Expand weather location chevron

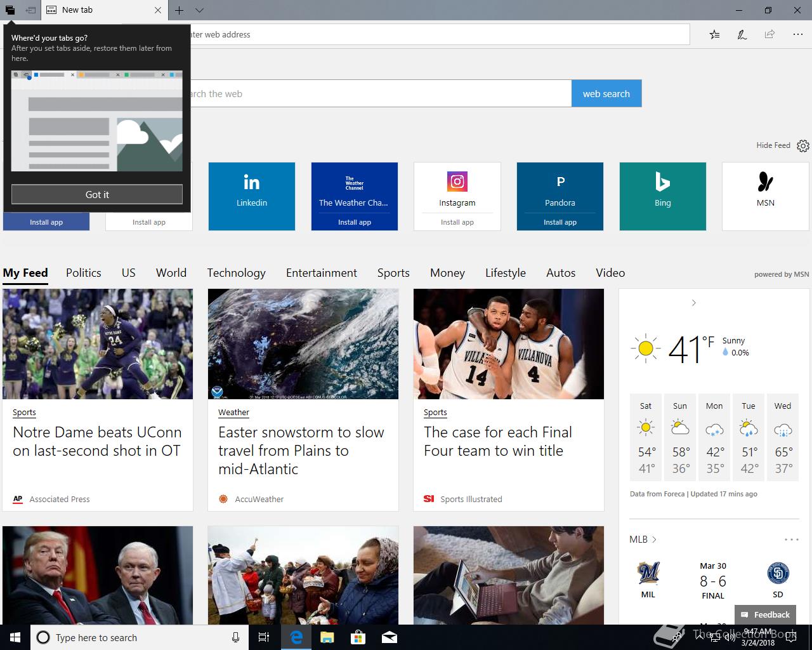[693, 303]
